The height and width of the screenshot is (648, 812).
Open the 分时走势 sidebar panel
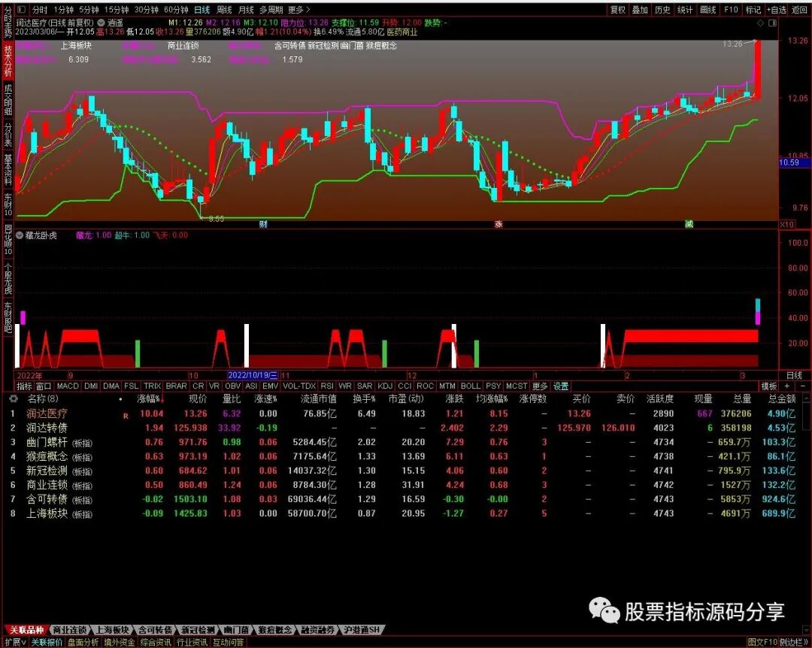coord(8,23)
